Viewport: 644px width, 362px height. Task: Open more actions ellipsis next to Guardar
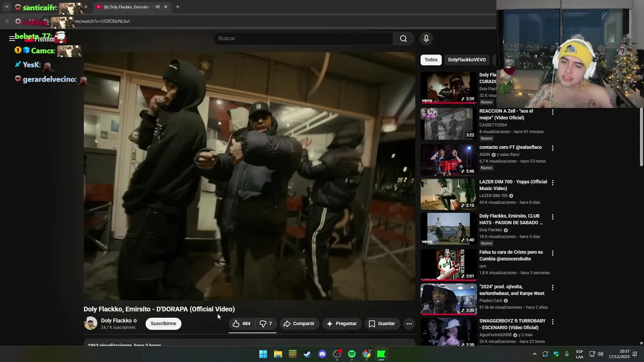pyautogui.click(x=409, y=324)
